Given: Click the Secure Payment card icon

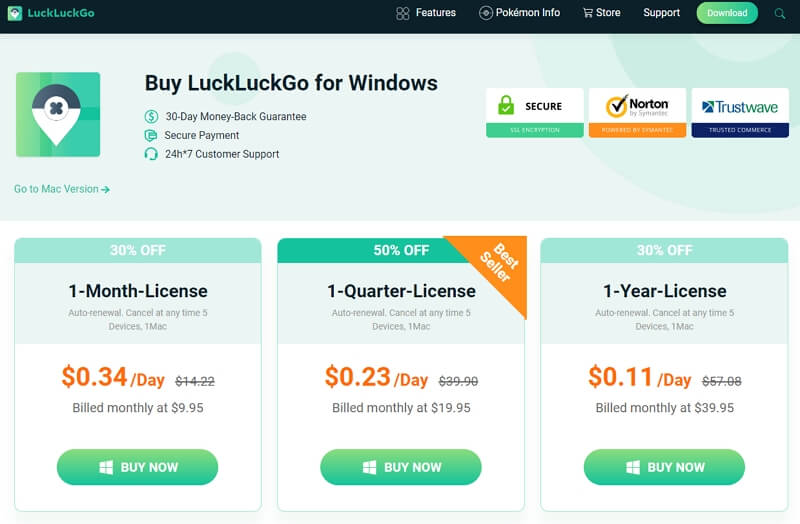Looking at the screenshot, I should coord(151,135).
